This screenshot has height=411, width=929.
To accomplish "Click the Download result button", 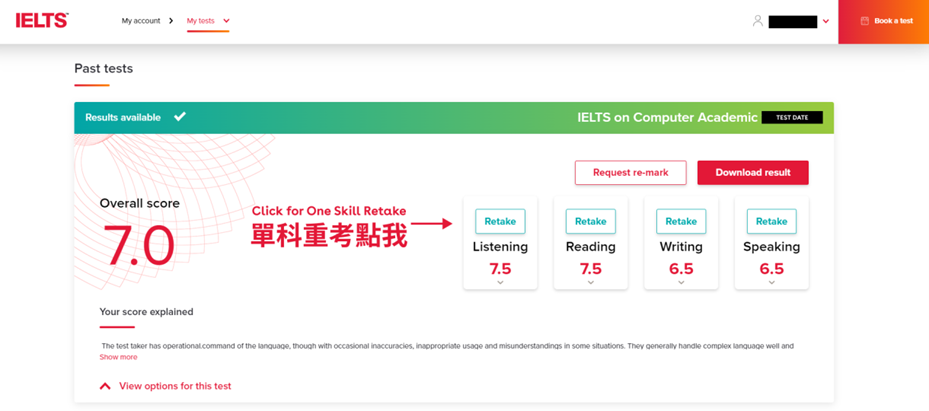I will tap(753, 172).
